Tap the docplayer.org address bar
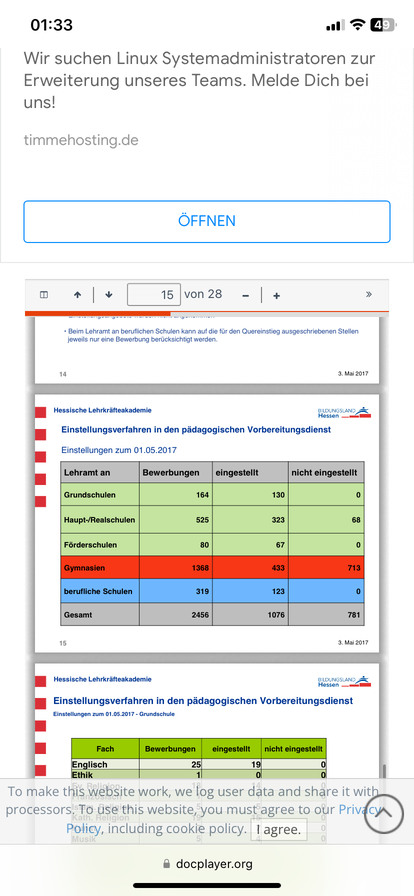 point(207,863)
